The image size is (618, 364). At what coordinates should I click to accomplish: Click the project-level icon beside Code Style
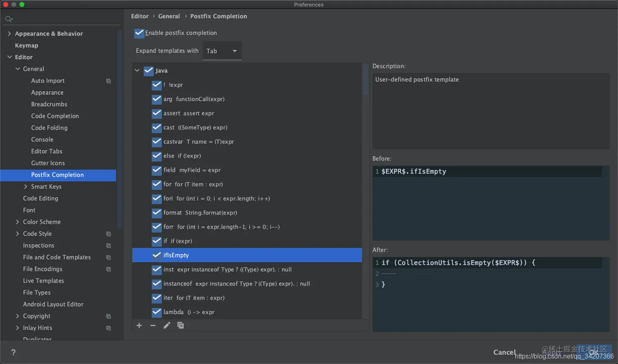108,234
